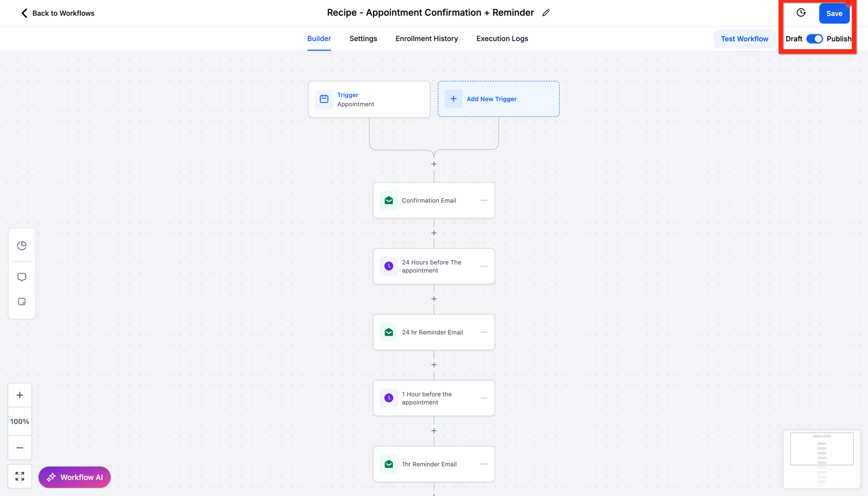Screen dimensions: 868x496
Task: Open options menu on 24 hr Reminder Email
Action: (x=484, y=332)
